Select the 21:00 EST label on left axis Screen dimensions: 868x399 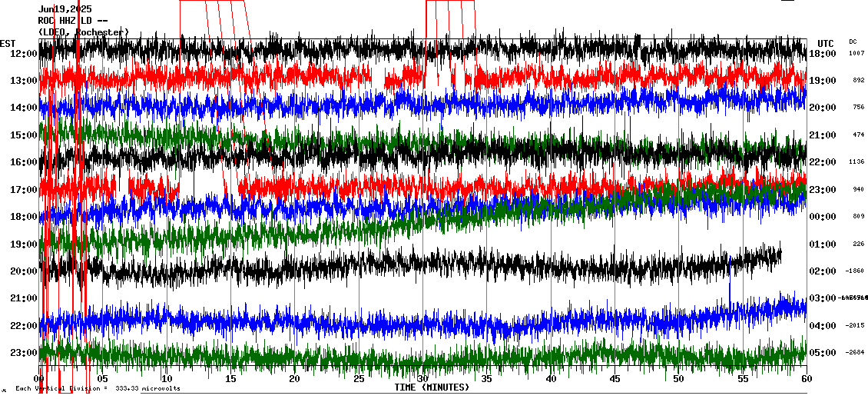pos(24,298)
